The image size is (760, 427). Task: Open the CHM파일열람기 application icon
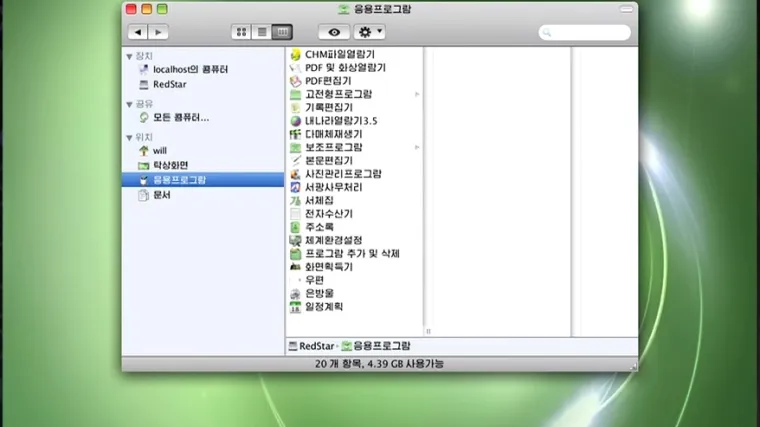point(295,54)
